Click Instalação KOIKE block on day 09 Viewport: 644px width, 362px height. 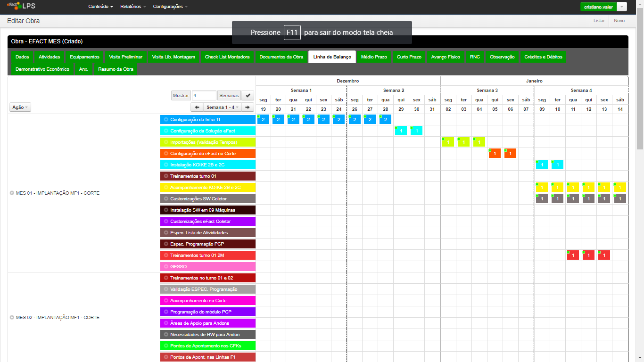tap(542, 165)
